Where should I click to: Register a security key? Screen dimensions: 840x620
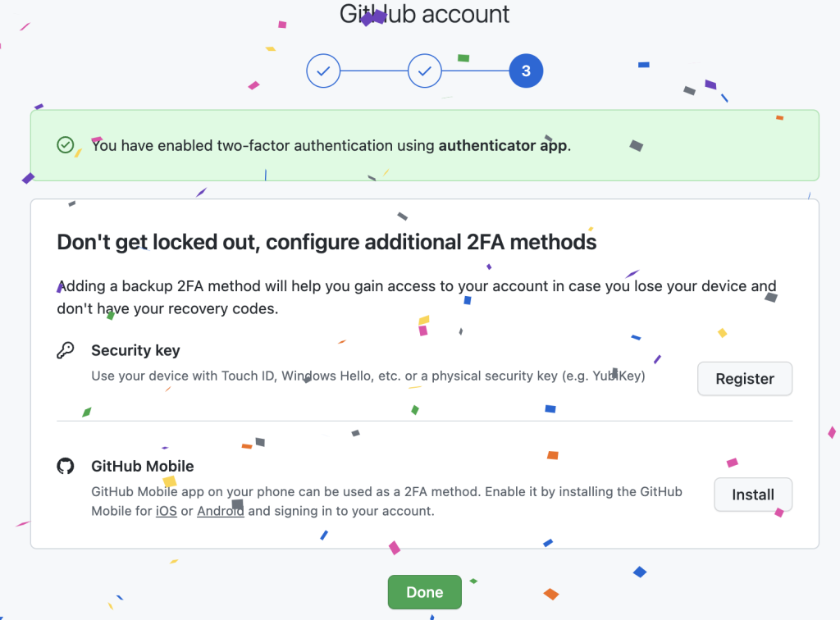click(x=744, y=379)
